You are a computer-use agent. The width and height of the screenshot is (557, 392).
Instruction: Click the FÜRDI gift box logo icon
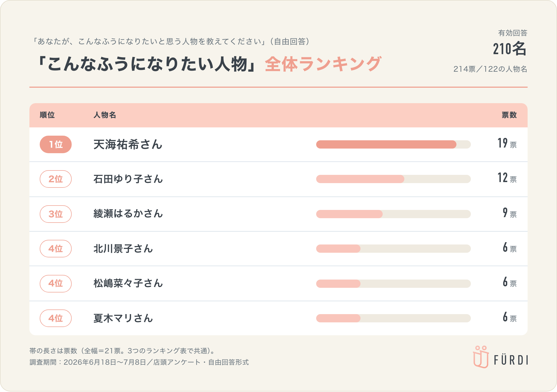pyautogui.click(x=481, y=357)
